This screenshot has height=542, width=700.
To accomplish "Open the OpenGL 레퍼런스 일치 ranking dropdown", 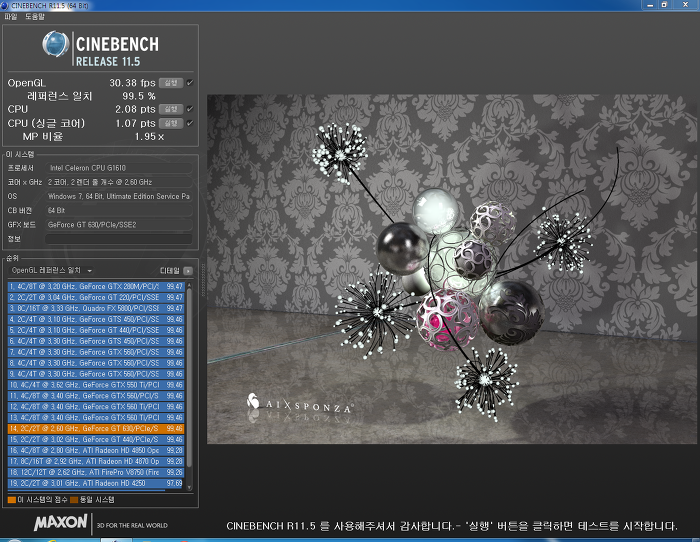I will (52, 271).
